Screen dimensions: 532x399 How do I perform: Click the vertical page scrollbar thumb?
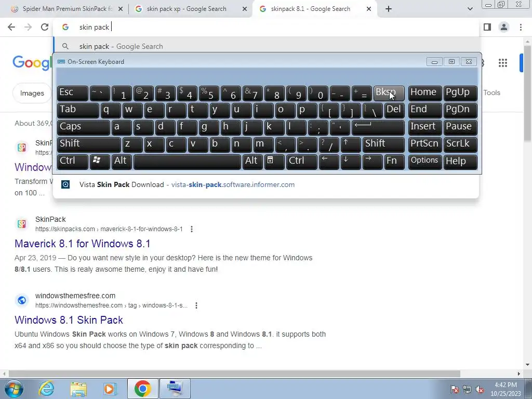(x=527, y=94)
